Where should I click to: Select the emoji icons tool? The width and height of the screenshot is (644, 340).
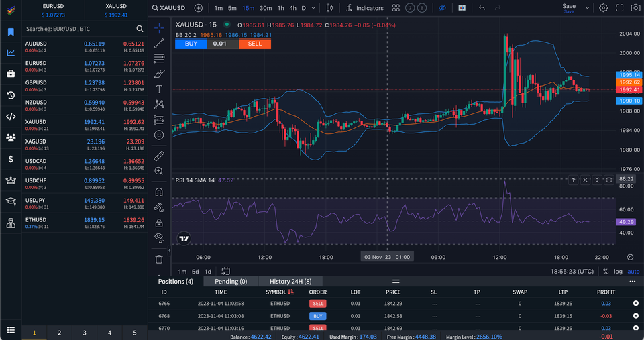click(x=159, y=135)
